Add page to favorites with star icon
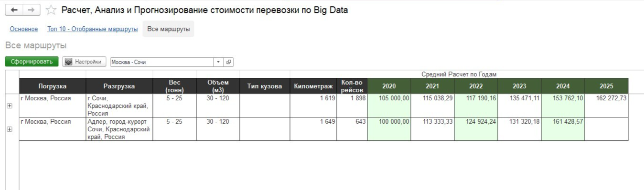 point(51,10)
